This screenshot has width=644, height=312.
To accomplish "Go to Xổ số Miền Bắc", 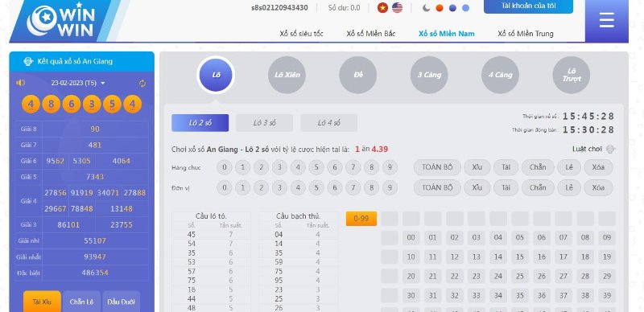I will pos(371,34).
